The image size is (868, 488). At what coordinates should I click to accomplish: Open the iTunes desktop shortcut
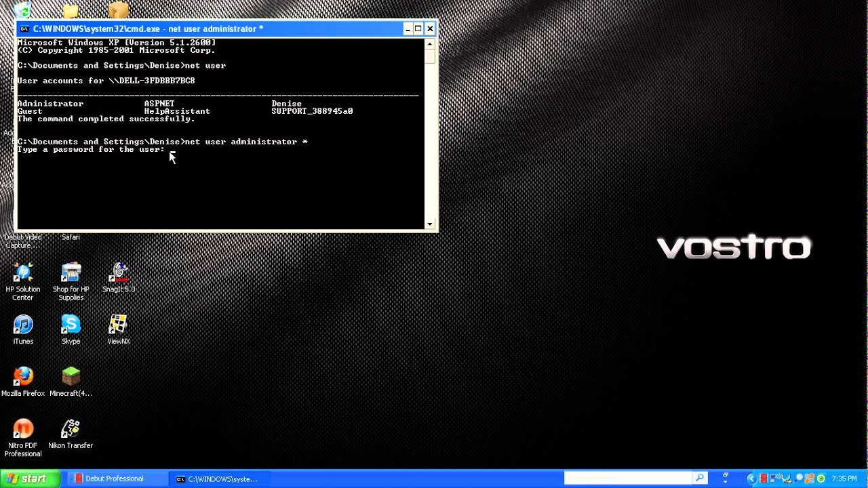pyautogui.click(x=23, y=330)
